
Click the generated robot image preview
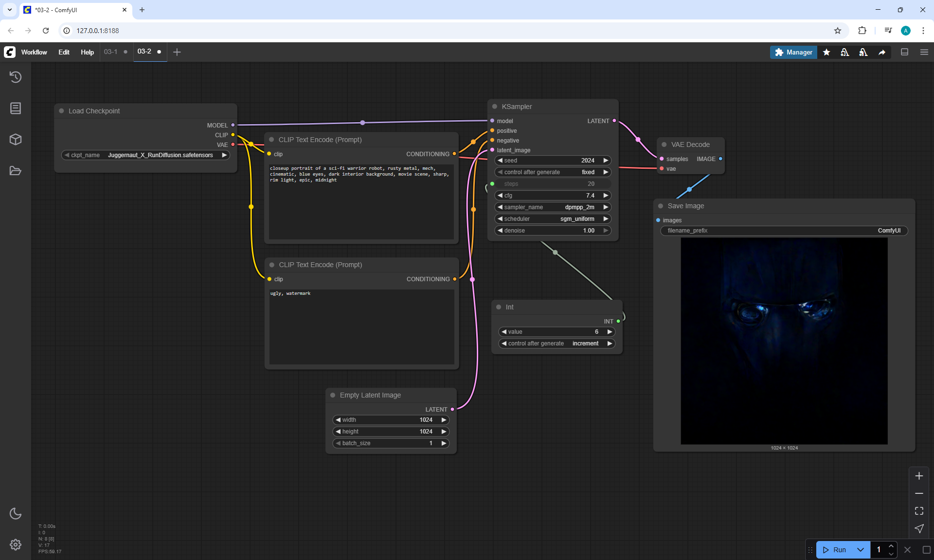pyautogui.click(x=784, y=341)
